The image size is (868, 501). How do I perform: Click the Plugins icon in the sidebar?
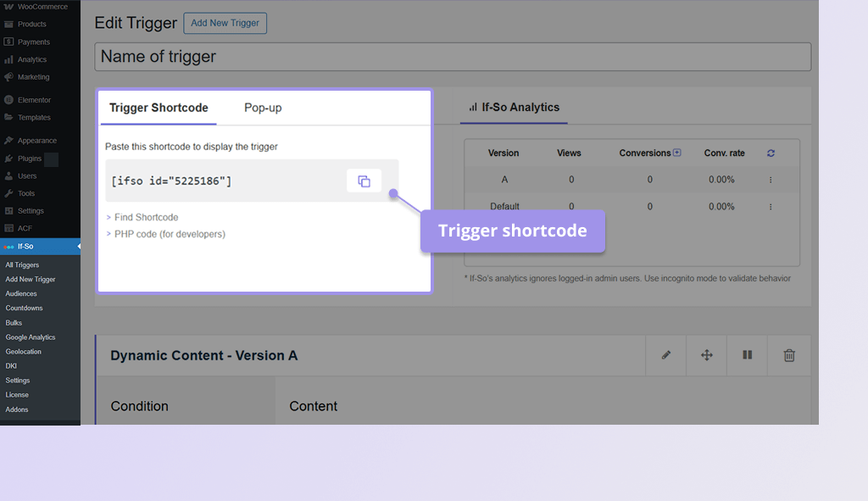pyautogui.click(x=8, y=158)
